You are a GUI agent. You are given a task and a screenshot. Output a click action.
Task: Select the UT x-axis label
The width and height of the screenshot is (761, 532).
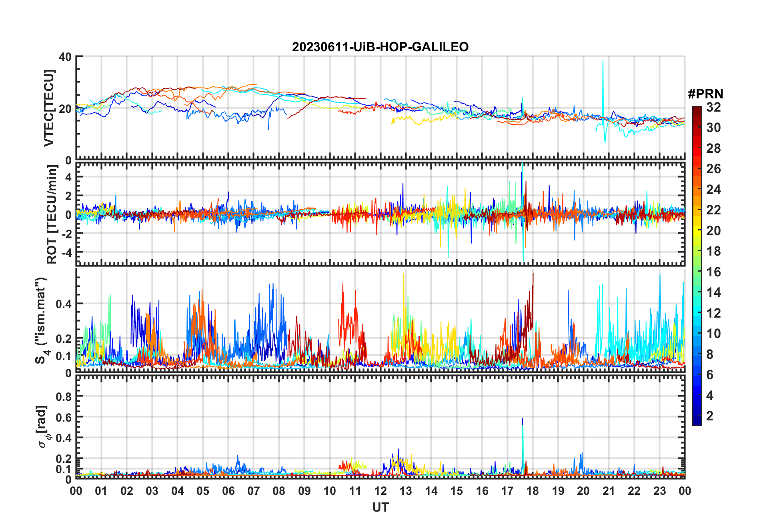click(x=380, y=507)
